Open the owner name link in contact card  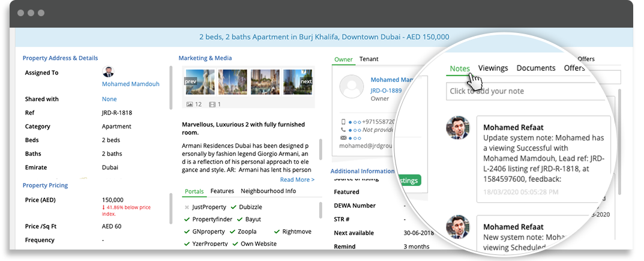point(393,80)
